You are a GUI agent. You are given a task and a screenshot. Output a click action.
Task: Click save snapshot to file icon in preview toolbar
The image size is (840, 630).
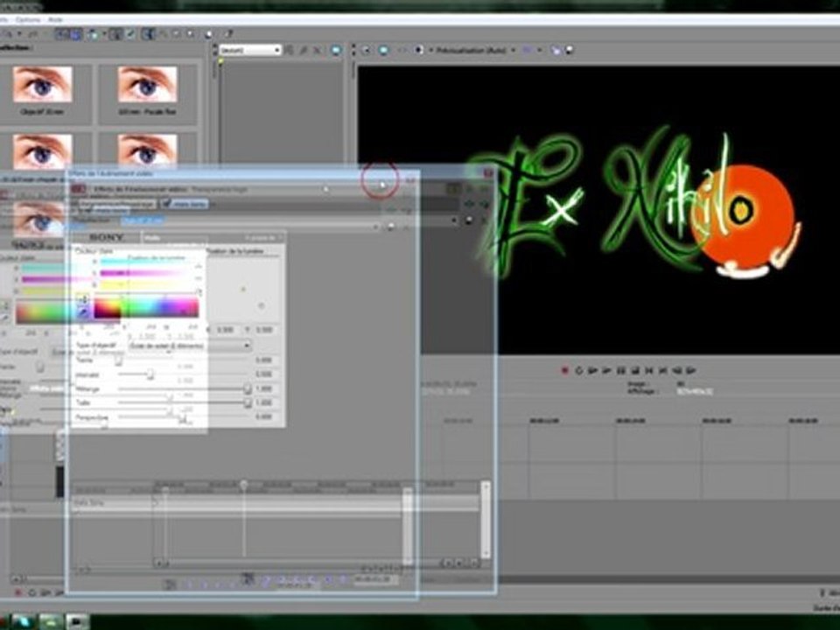tap(570, 51)
